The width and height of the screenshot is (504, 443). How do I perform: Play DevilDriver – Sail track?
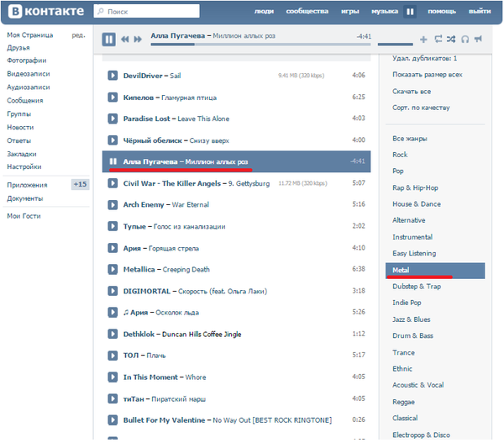pyautogui.click(x=113, y=76)
